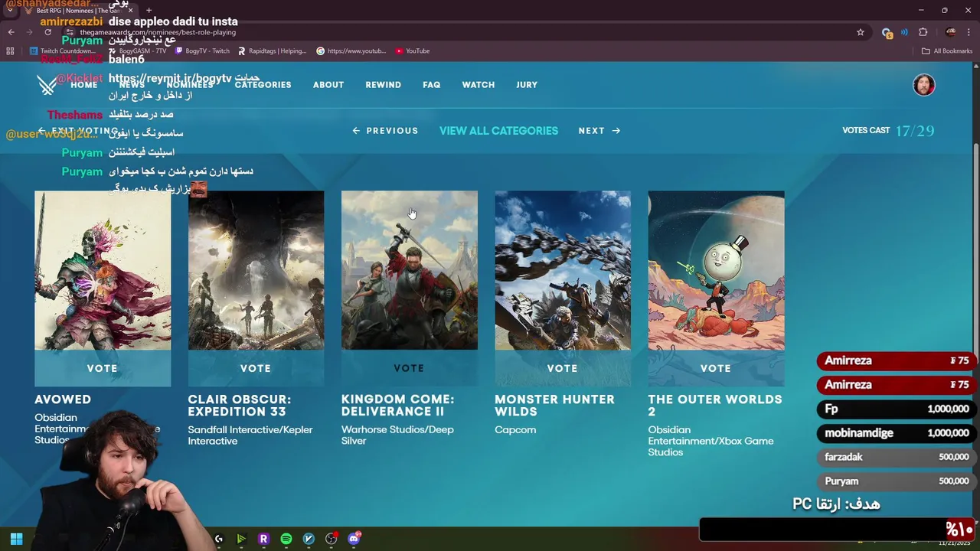Click the Sandfall Interactive/Kepler Interactive text

tap(250, 435)
